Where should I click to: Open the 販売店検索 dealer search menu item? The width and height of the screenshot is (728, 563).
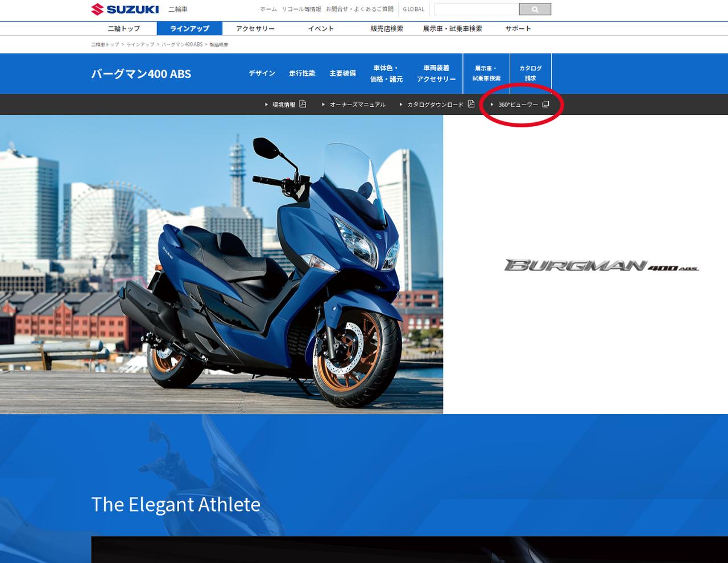pyautogui.click(x=387, y=28)
